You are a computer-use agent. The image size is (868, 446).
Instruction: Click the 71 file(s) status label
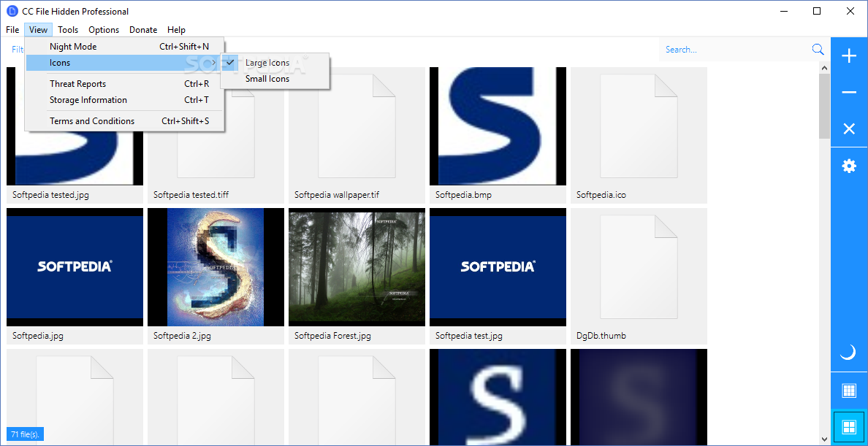25,434
